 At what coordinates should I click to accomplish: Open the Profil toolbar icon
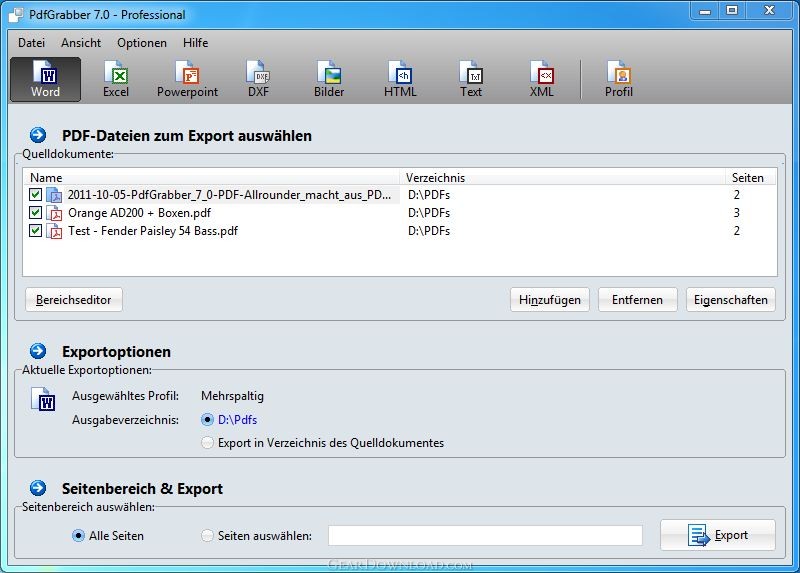619,79
